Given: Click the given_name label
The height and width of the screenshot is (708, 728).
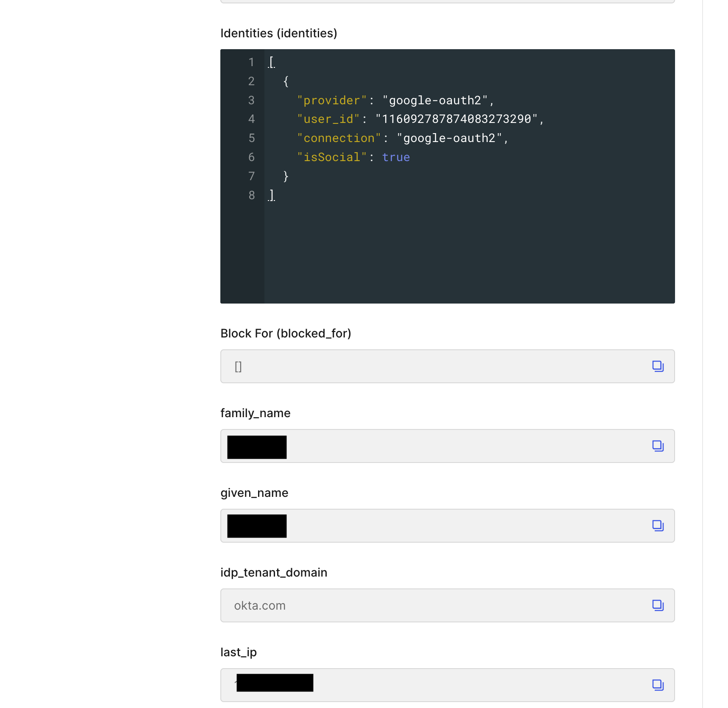Looking at the screenshot, I should pyautogui.click(x=254, y=493).
